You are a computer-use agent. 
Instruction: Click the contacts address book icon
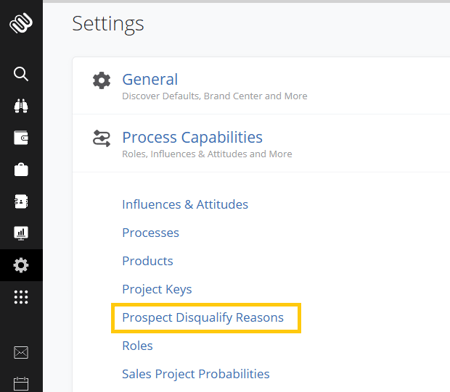click(x=21, y=202)
